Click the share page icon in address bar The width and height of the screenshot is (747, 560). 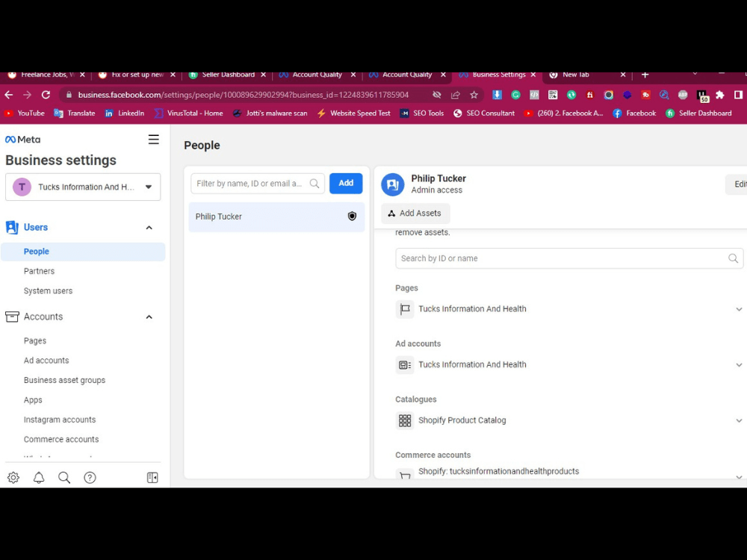pyautogui.click(x=456, y=95)
